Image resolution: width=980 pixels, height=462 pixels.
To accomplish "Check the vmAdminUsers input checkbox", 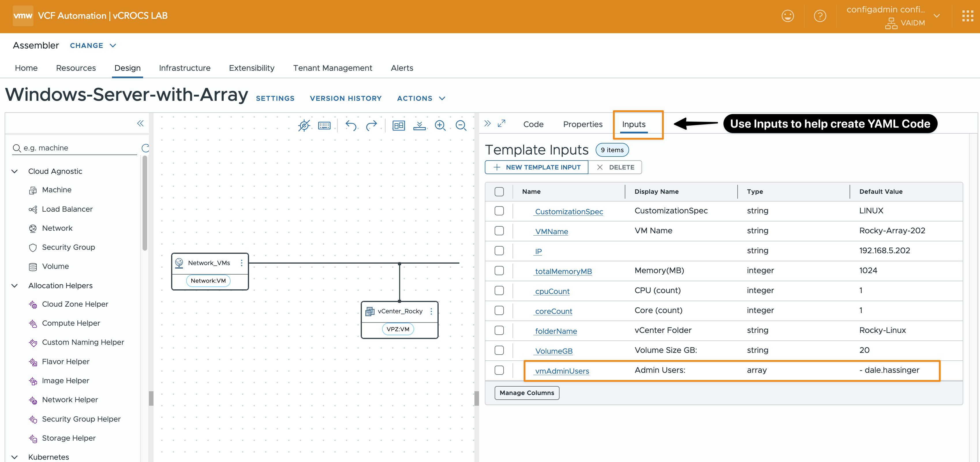I will (499, 370).
